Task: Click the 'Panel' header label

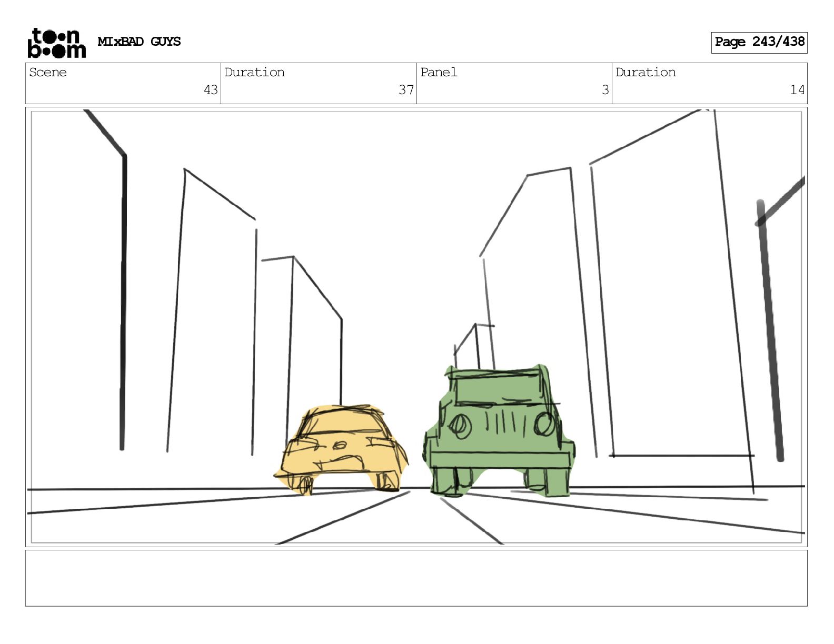Action: coord(439,72)
